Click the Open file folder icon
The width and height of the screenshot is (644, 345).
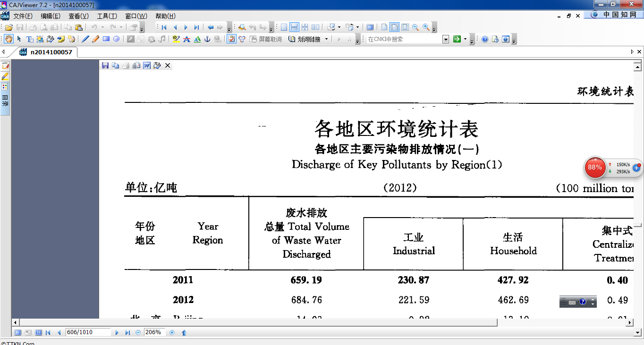tap(8, 27)
